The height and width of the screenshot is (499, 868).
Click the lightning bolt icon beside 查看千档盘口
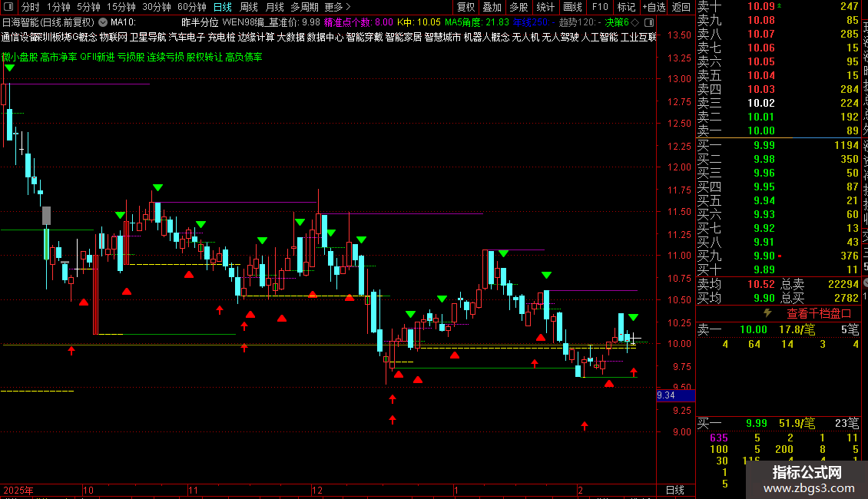point(767,313)
